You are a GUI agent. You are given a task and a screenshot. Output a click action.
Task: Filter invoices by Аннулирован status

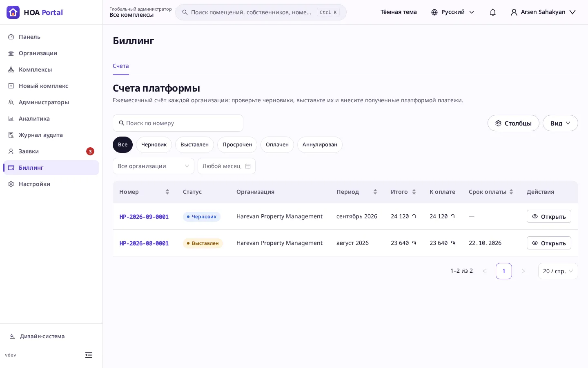(320, 145)
